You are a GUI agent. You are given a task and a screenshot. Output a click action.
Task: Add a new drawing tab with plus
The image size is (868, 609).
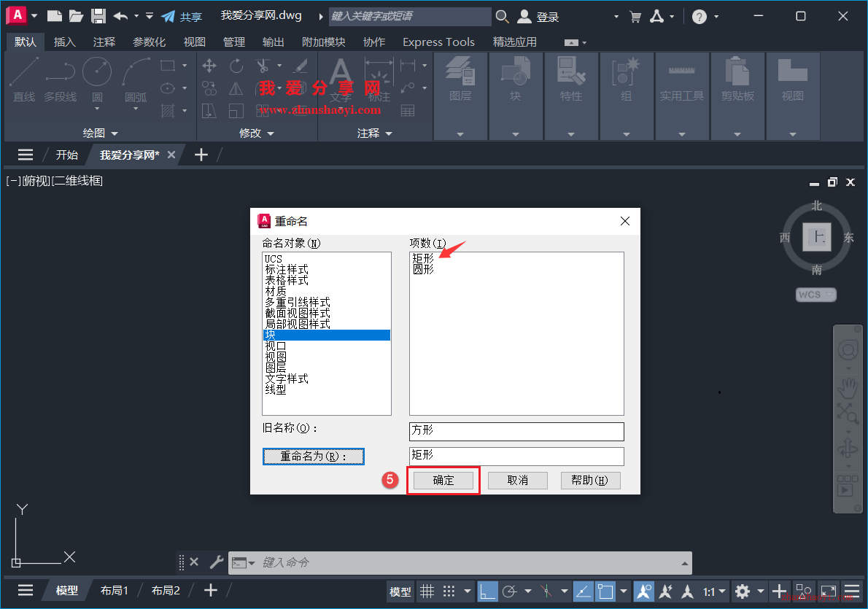click(x=201, y=155)
